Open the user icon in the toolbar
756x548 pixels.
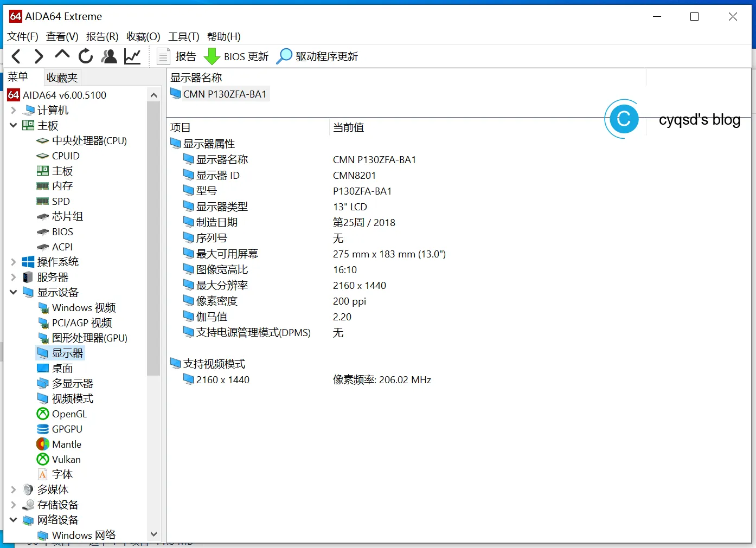[x=109, y=56]
